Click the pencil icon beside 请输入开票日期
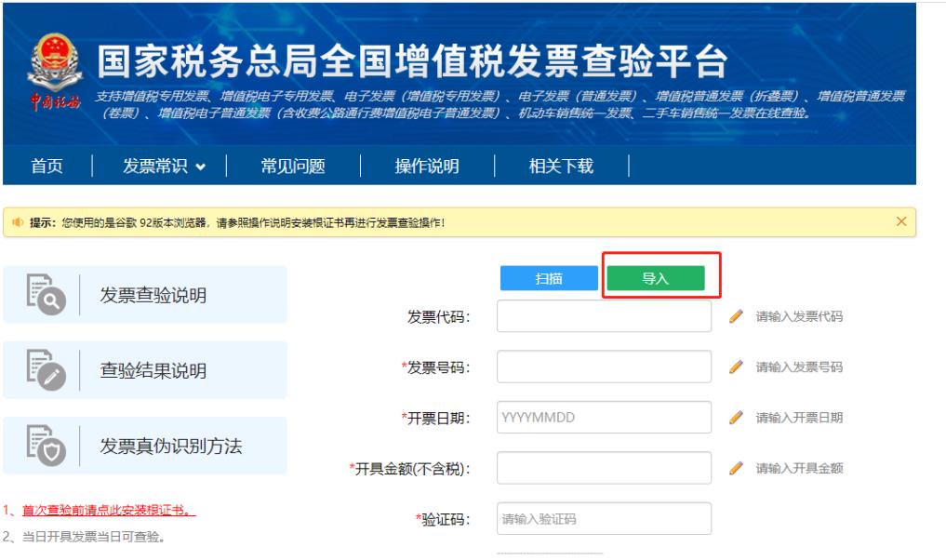The width and height of the screenshot is (946, 560). [736, 418]
